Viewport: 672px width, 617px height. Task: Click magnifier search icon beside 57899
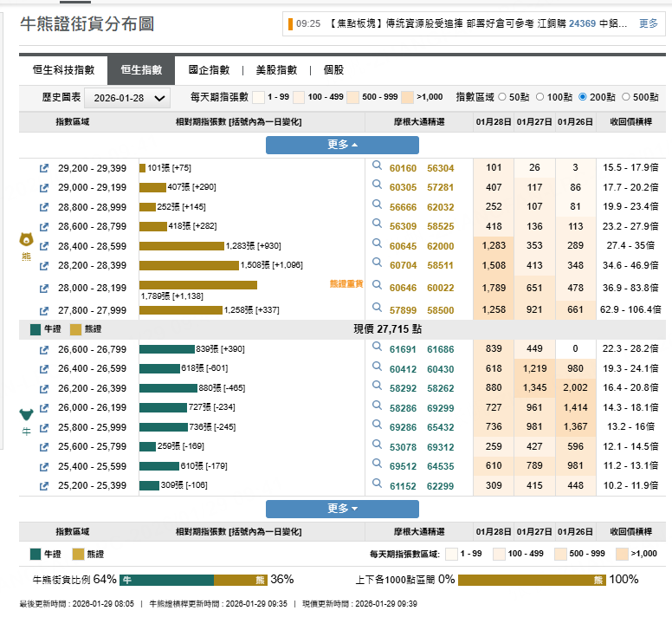tap(377, 308)
